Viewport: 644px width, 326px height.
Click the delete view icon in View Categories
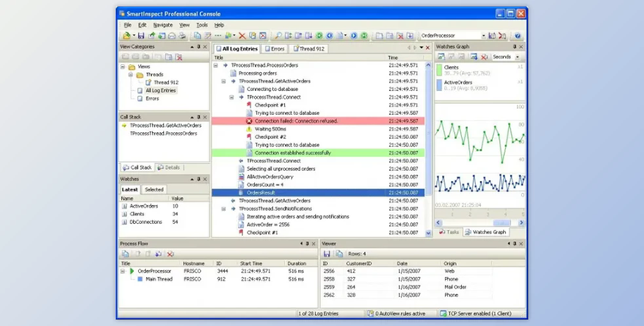179,57
